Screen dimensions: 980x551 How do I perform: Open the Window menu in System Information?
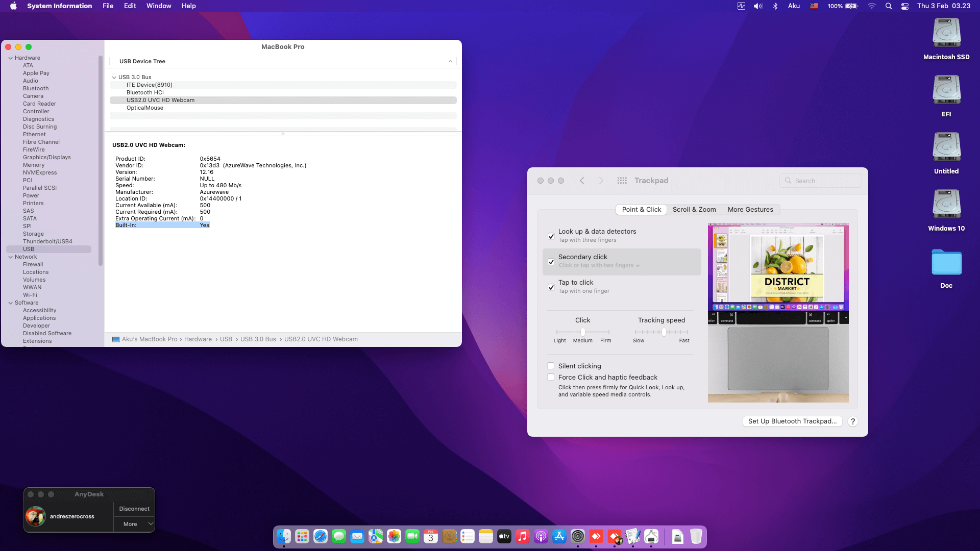click(158, 6)
